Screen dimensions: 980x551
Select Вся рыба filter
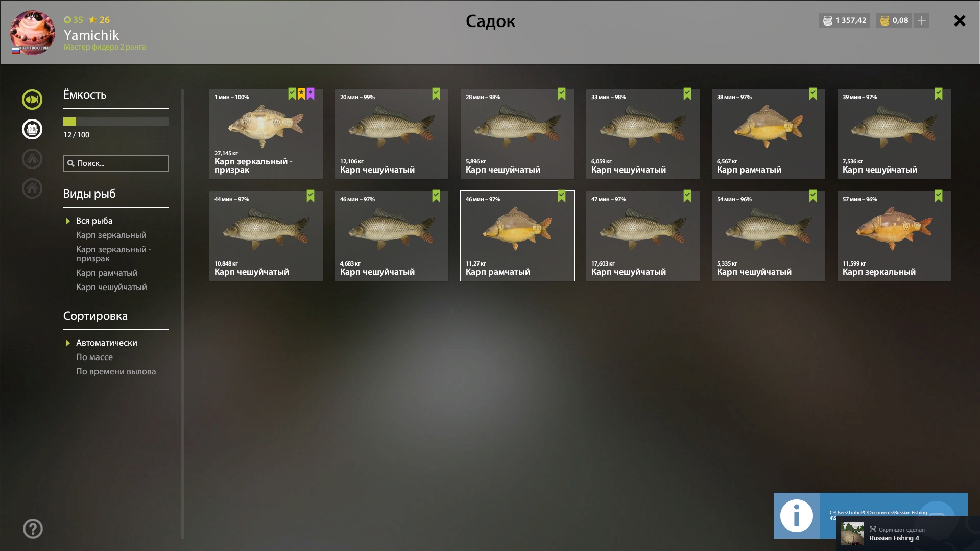pyautogui.click(x=94, y=221)
